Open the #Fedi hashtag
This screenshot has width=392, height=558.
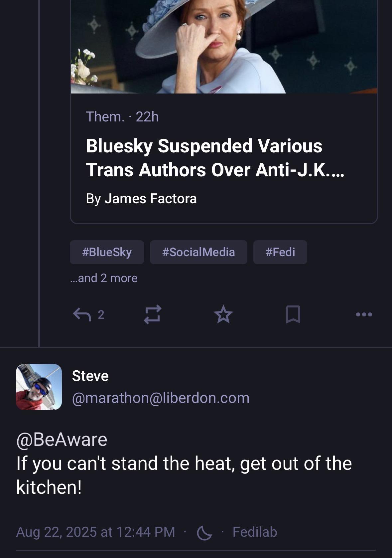280,252
